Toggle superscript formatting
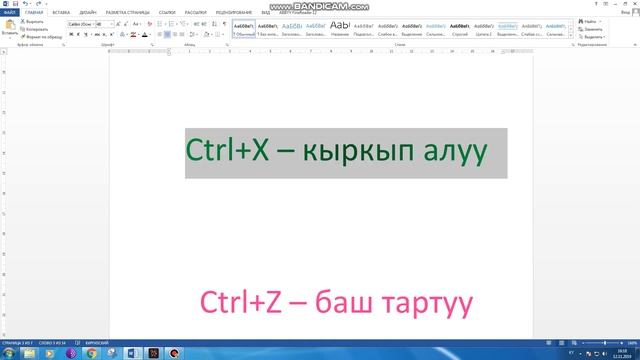This screenshot has width=640, height=360. click(111, 35)
